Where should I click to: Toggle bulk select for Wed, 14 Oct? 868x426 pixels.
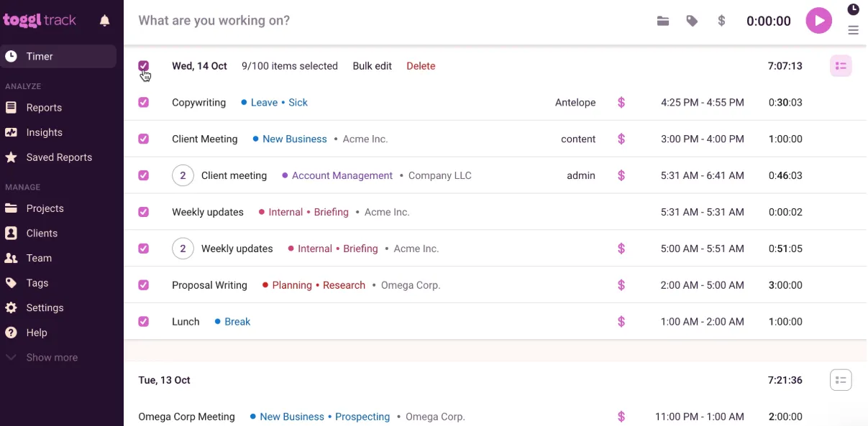point(841,66)
